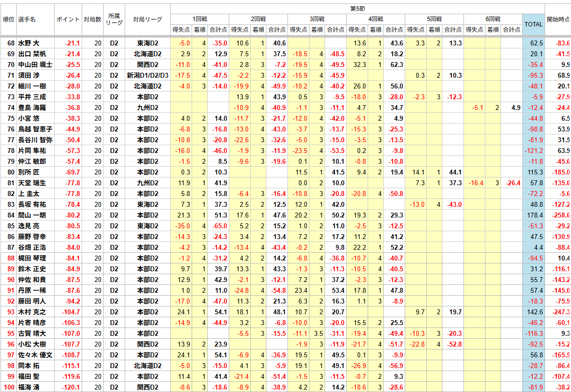Select player name 中山田 颯士
This screenshot has width=571, height=392.
(35, 65)
